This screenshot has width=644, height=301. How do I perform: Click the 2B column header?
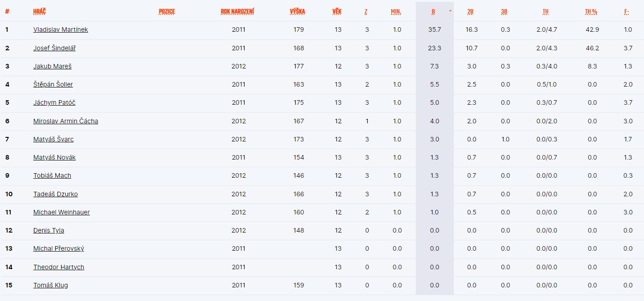click(471, 11)
